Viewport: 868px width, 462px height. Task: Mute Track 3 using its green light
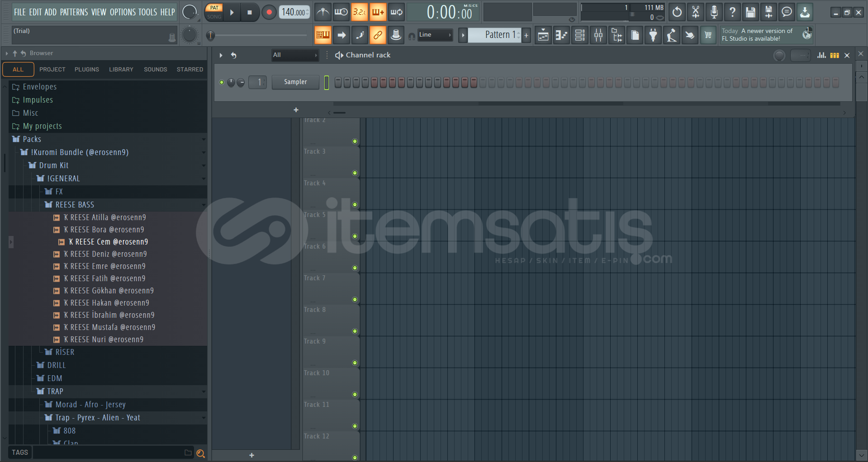pyautogui.click(x=355, y=173)
